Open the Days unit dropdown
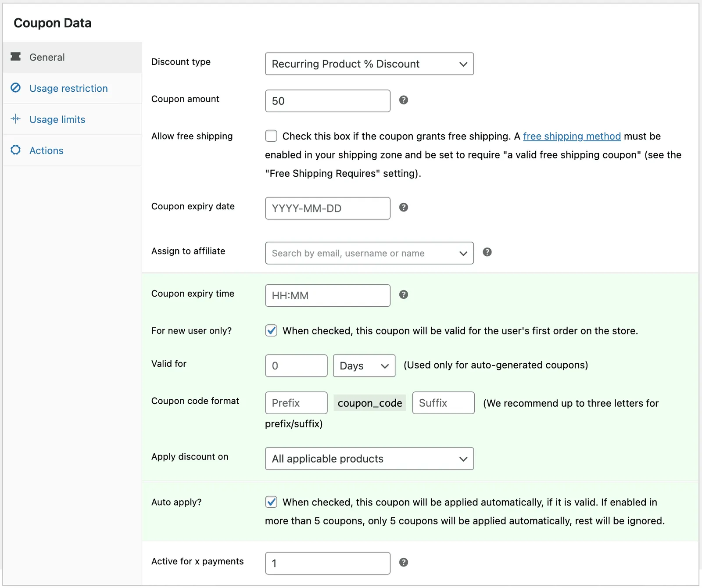Image resolution: width=702 pixels, height=588 pixels. tap(364, 366)
